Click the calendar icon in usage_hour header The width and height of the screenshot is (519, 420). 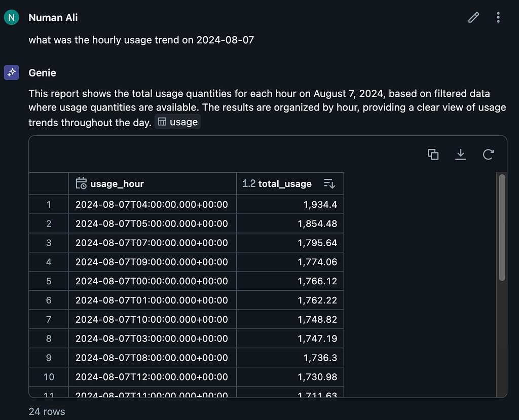(81, 183)
